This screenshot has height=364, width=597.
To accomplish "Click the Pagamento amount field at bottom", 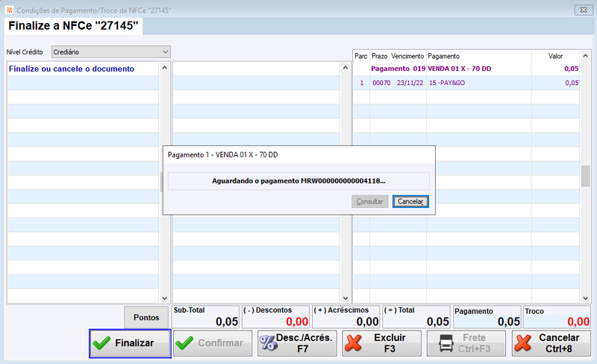I will click(x=487, y=317).
